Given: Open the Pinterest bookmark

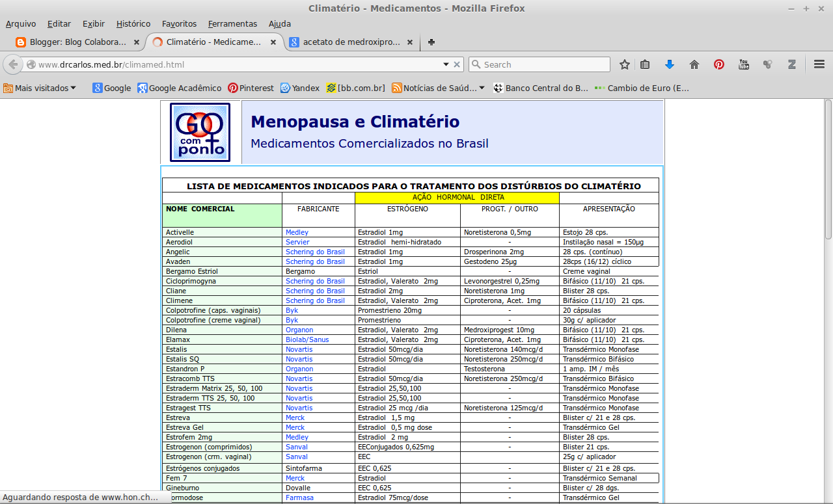Looking at the screenshot, I should point(251,88).
